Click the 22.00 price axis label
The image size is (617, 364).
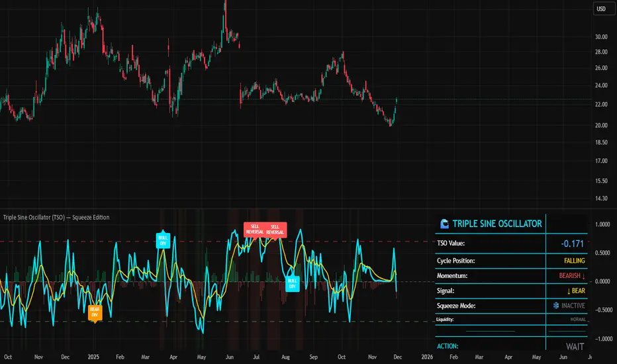coord(601,105)
